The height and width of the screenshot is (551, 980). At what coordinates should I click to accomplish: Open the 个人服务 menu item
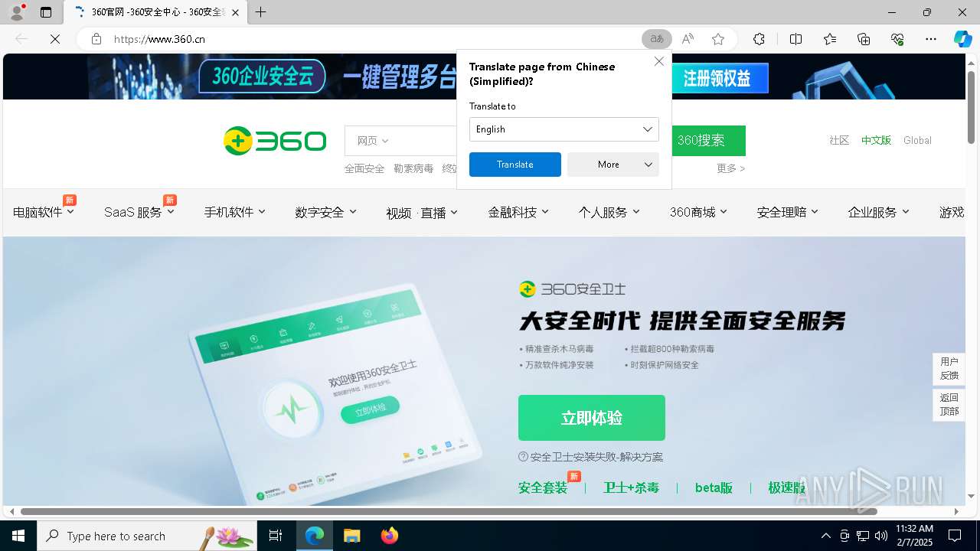click(x=609, y=212)
